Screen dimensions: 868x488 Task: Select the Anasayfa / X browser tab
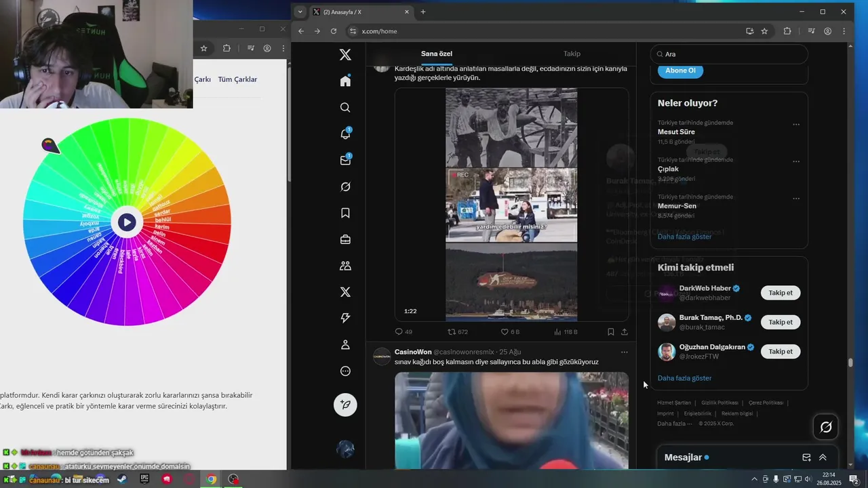[361, 12]
